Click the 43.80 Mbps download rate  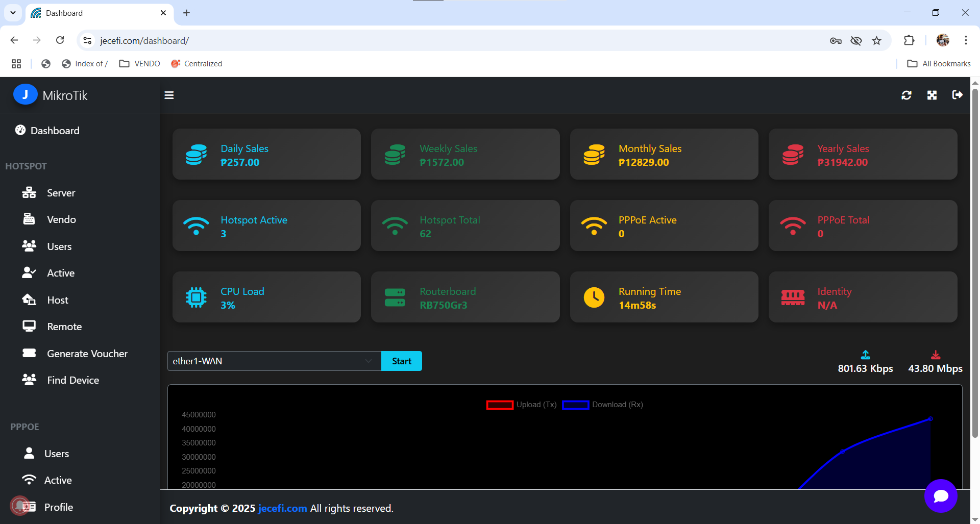935,368
